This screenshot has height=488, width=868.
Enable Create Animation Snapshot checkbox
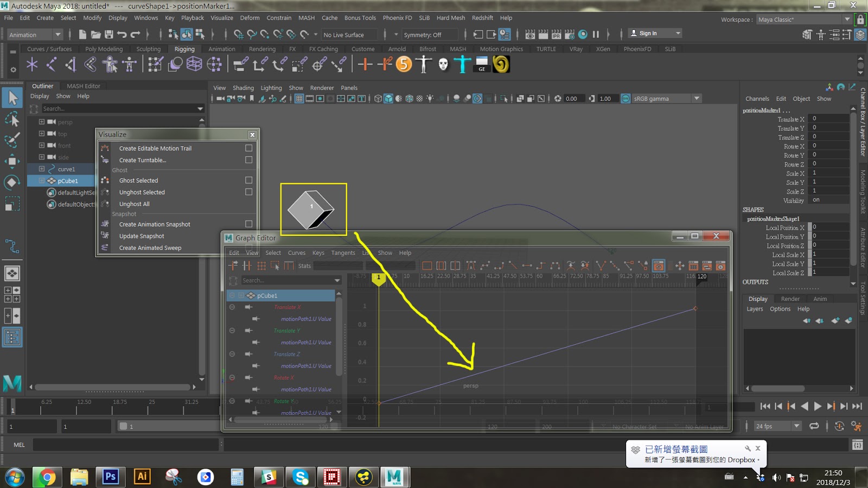coord(248,224)
